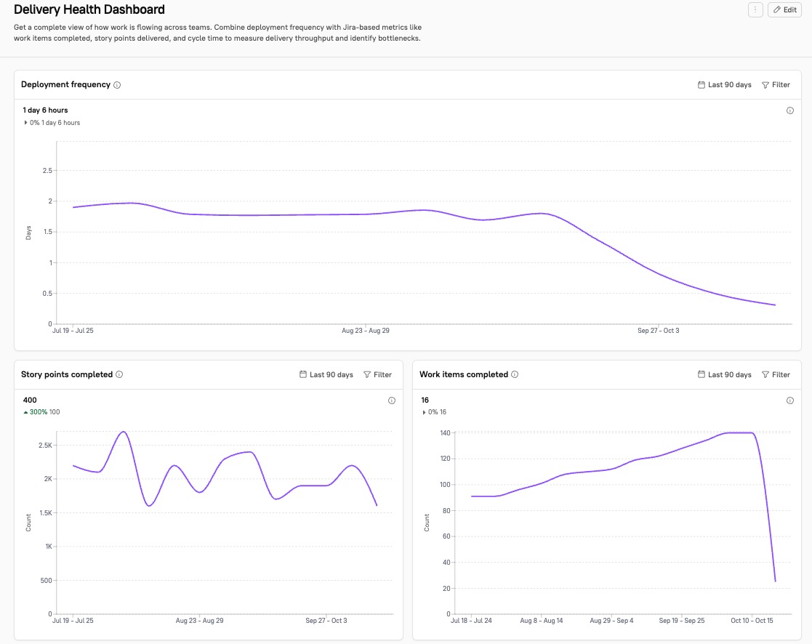Image resolution: width=812 pixels, height=644 pixels.
Task: Click the calendar icon on Story points completed
Action: [x=302, y=374]
